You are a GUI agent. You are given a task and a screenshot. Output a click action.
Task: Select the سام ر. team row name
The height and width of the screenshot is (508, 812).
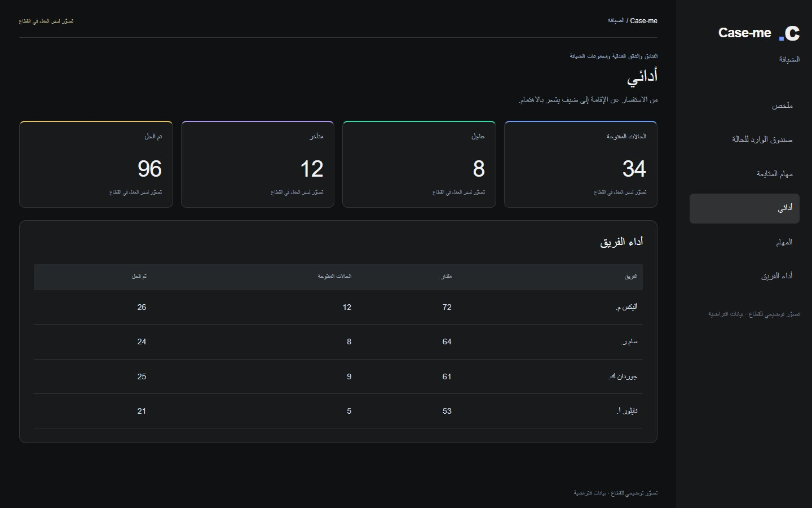coord(629,341)
